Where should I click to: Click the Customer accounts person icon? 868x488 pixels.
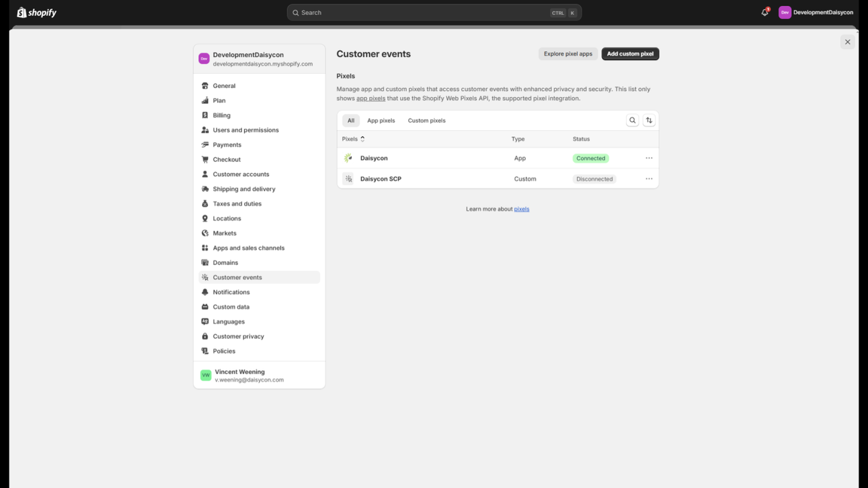(205, 174)
